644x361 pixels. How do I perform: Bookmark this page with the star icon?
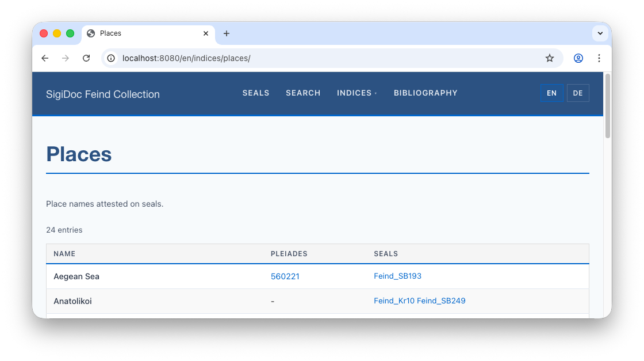(x=550, y=58)
